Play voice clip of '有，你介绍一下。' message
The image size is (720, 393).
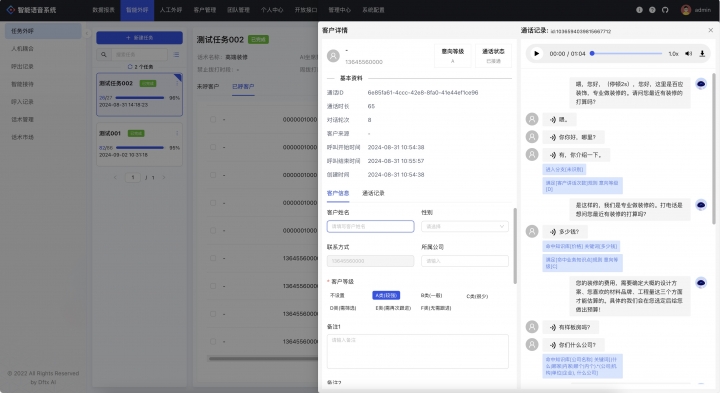pos(553,155)
